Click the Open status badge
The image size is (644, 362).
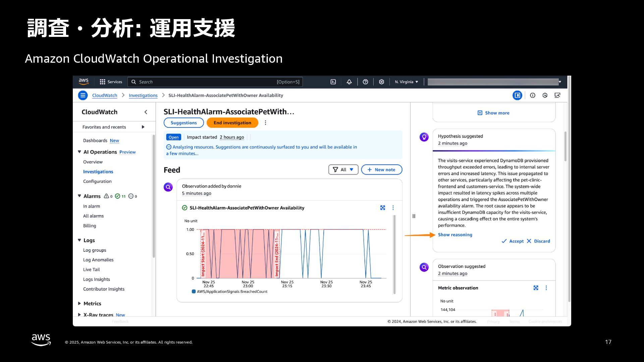[173, 137]
